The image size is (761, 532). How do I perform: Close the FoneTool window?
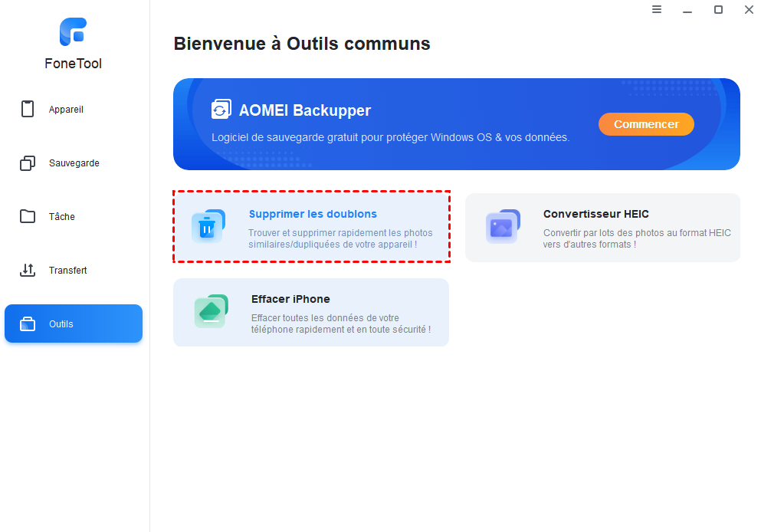pyautogui.click(x=749, y=9)
